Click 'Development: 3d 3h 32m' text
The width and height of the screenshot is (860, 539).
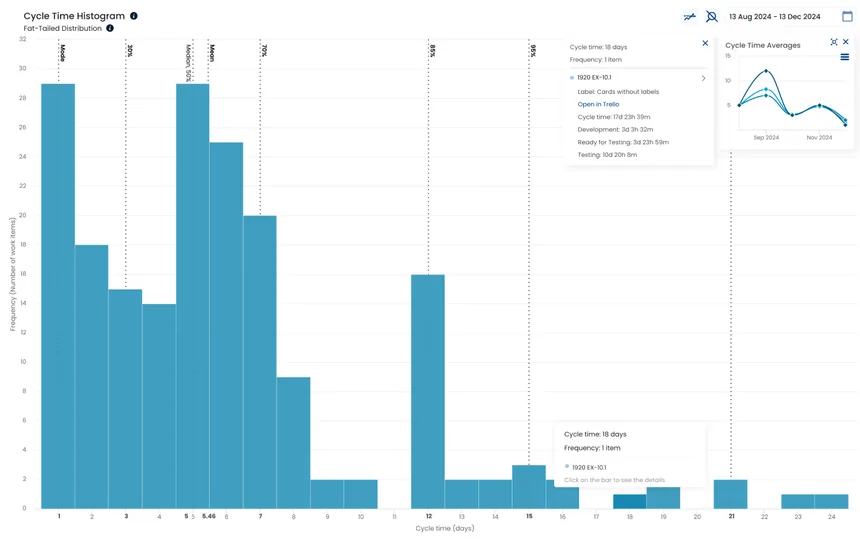tap(615, 130)
